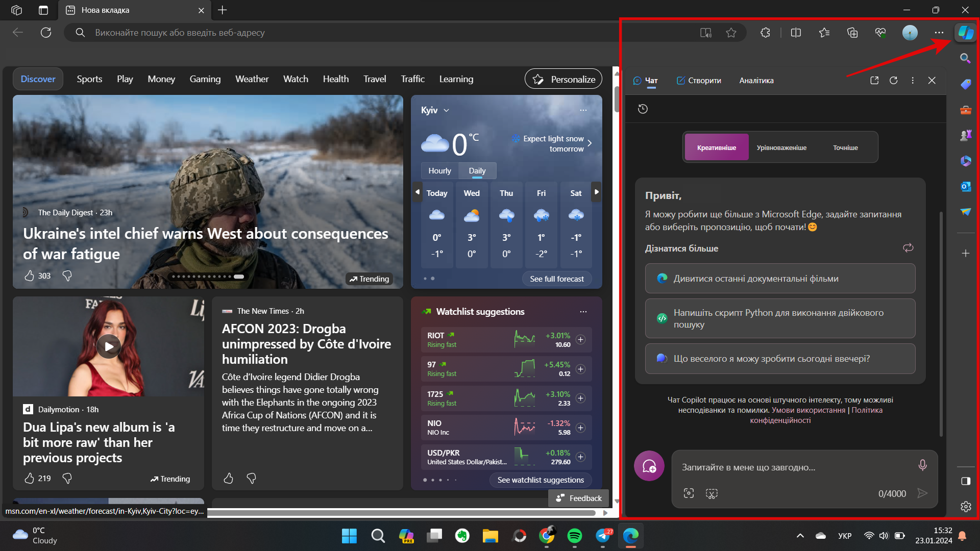This screenshot has width=980, height=551.
Task: Open the Sports feed tab
Action: (x=89, y=79)
